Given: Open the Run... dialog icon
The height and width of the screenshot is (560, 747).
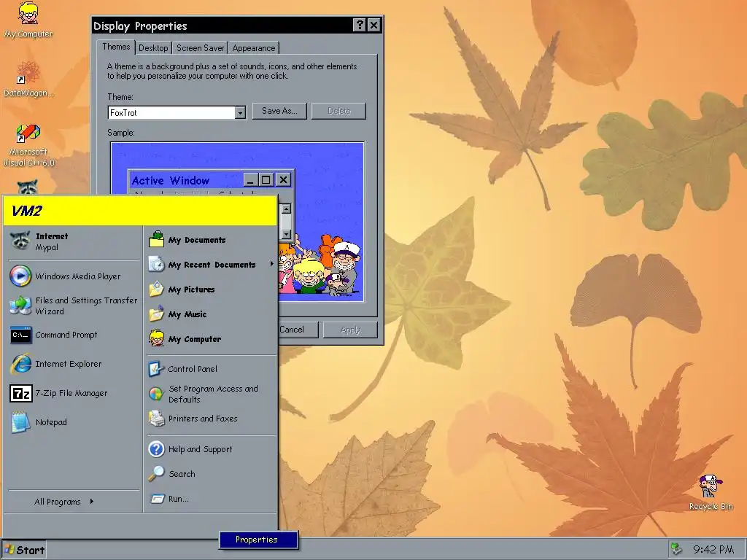Looking at the screenshot, I should pyautogui.click(x=158, y=499).
